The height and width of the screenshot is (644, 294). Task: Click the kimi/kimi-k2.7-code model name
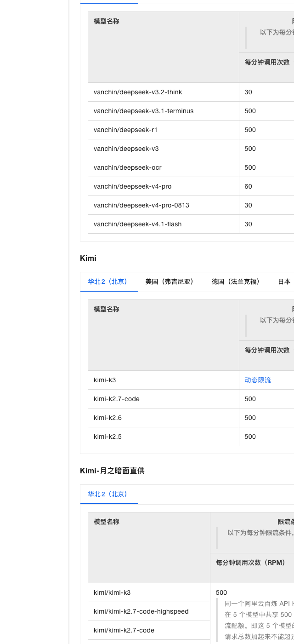tap(124, 630)
